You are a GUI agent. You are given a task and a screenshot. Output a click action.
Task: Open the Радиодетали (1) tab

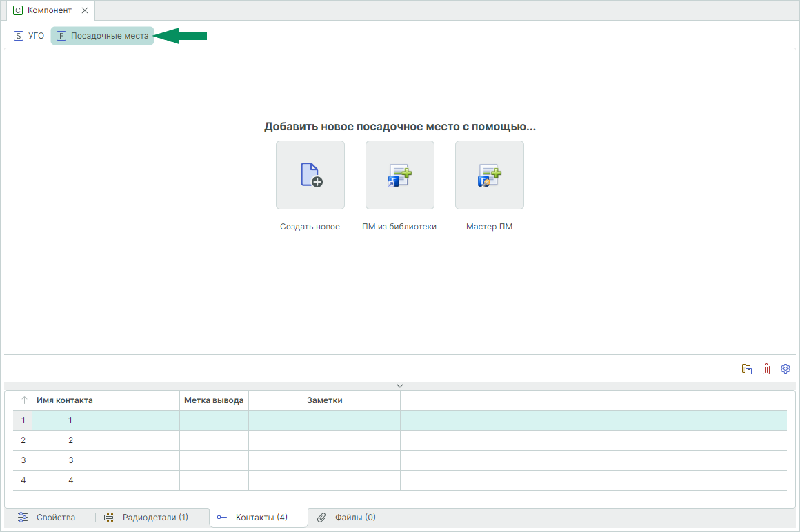[146, 517]
